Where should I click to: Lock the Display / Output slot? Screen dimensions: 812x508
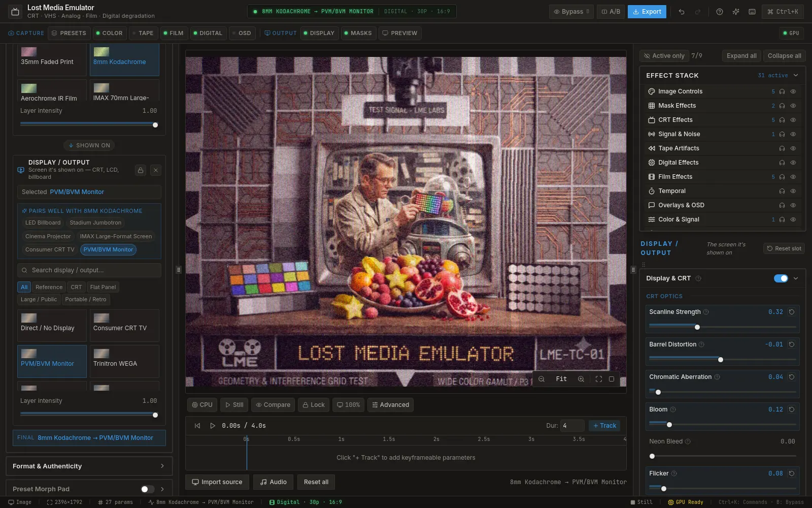(x=141, y=170)
